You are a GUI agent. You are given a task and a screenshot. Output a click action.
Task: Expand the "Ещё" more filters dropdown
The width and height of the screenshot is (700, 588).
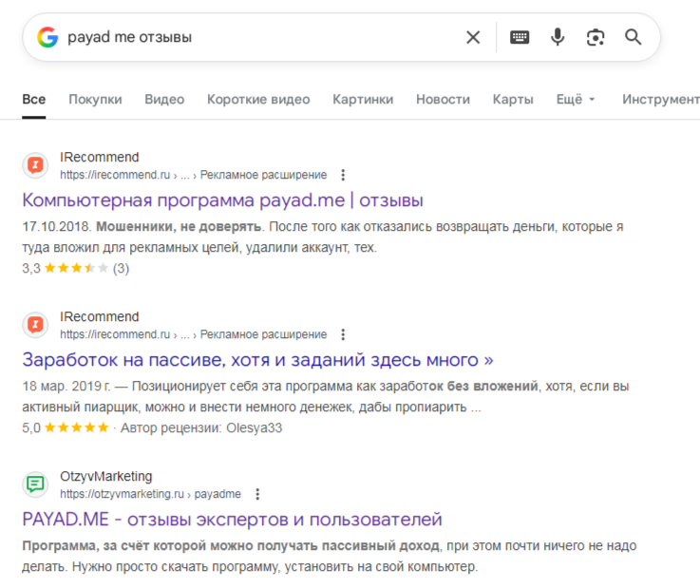coord(576,99)
